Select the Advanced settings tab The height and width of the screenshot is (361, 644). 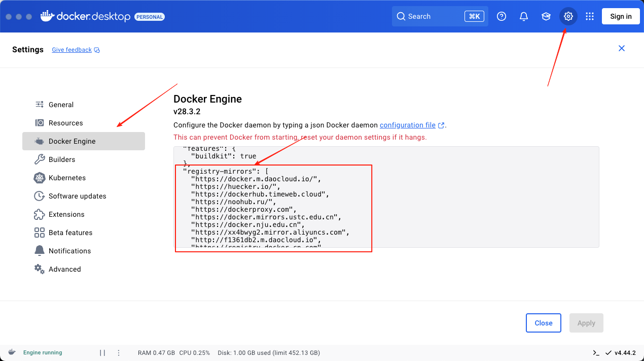pyautogui.click(x=84, y=269)
